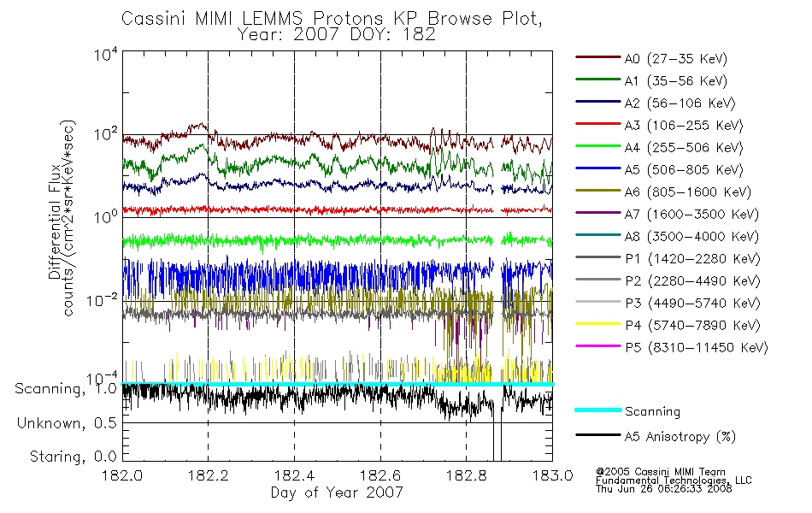812x513 pixels.
Task: Click the A2 (56-106 KeV) legend label
Action: pyautogui.click(x=680, y=103)
